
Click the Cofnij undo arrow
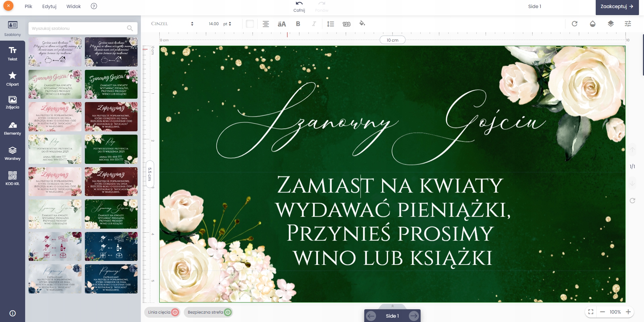299,4
